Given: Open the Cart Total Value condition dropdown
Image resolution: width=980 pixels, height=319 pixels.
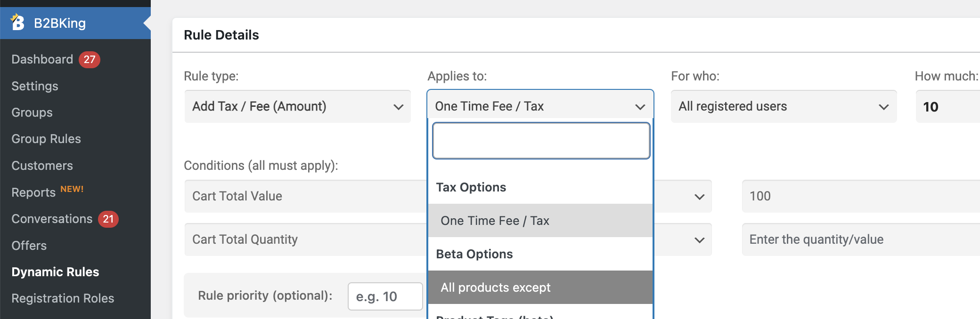Looking at the screenshot, I should [x=306, y=196].
